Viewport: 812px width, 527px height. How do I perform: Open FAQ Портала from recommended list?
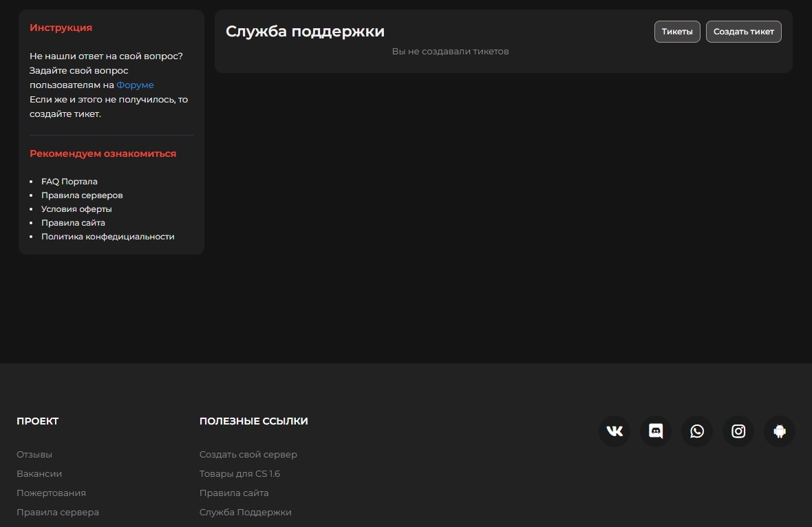(x=70, y=182)
